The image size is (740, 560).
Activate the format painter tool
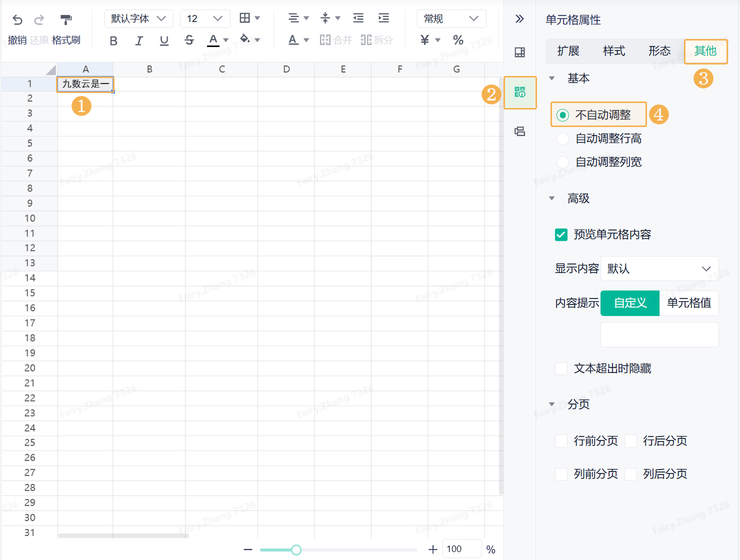tap(66, 20)
